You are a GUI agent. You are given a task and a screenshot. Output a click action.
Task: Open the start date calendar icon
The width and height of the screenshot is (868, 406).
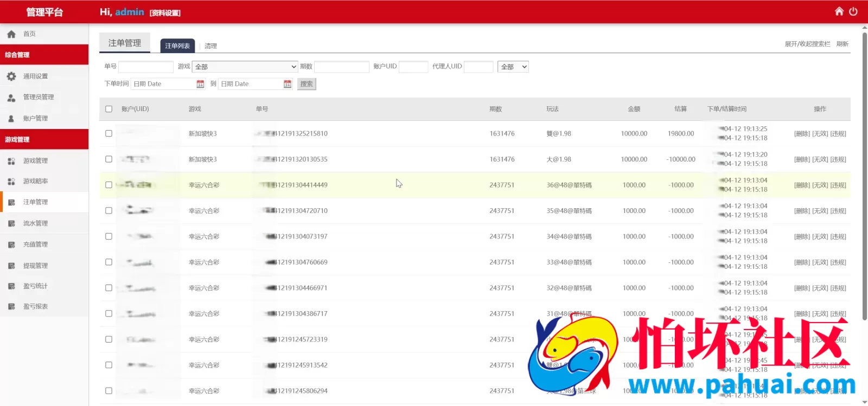(x=200, y=84)
